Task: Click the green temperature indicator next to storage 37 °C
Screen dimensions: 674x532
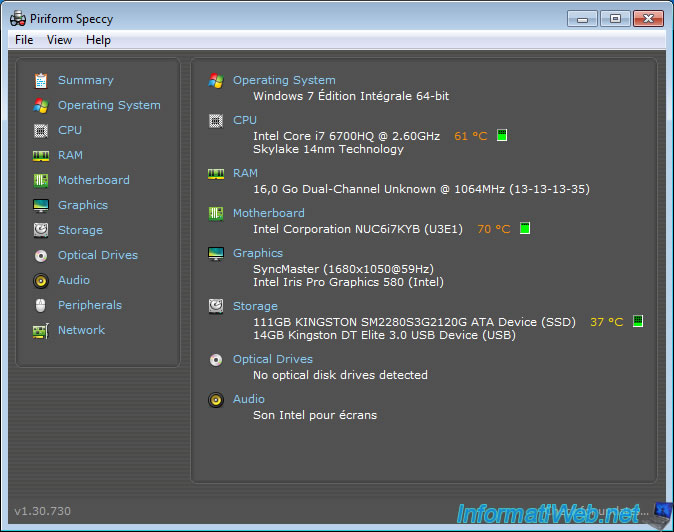Action: point(638,321)
